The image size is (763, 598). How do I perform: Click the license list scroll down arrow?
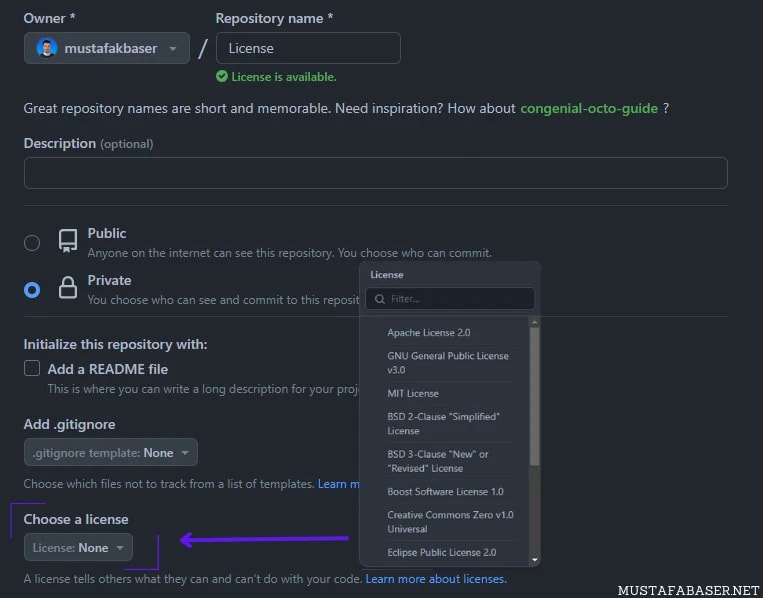click(535, 560)
